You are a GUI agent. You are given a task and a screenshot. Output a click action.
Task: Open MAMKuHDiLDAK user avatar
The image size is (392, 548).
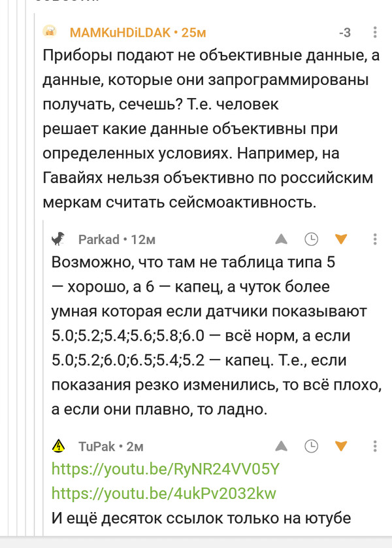click(51, 32)
